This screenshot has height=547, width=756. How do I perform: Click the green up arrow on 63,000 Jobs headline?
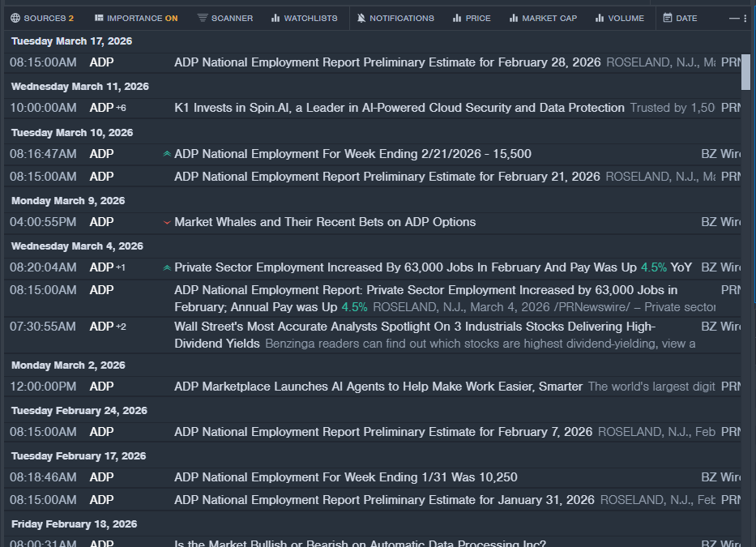(167, 267)
